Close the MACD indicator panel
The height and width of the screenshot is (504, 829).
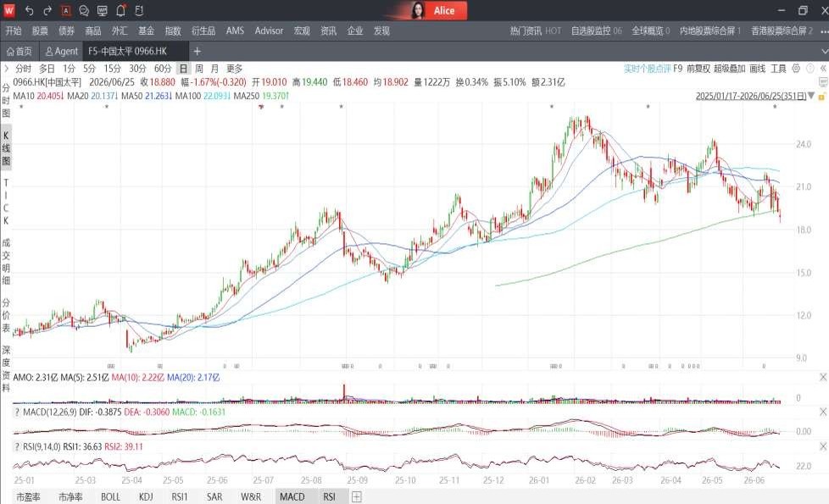[823, 412]
